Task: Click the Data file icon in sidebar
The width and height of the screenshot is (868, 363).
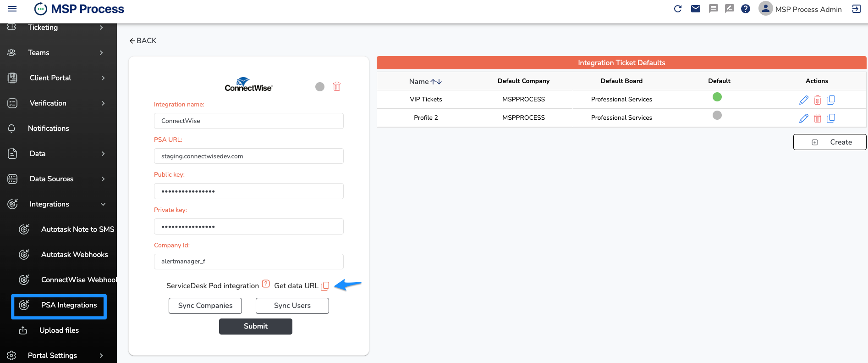Action: (x=12, y=154)
